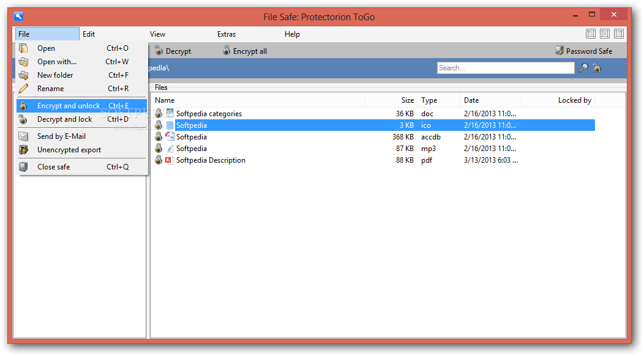This screenshot has height=356, width=644.
Task: Click the Decrypt toolbar button label
Action: click(x=178, y=51)
